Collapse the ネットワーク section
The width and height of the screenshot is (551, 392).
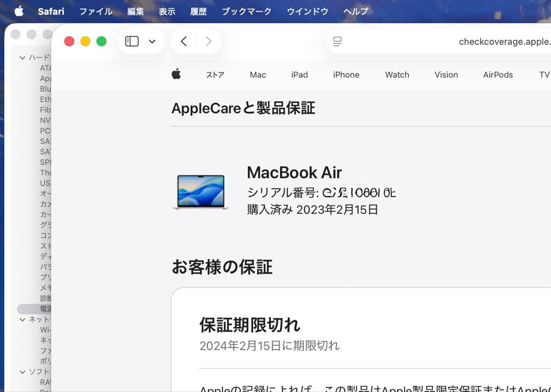22,319
